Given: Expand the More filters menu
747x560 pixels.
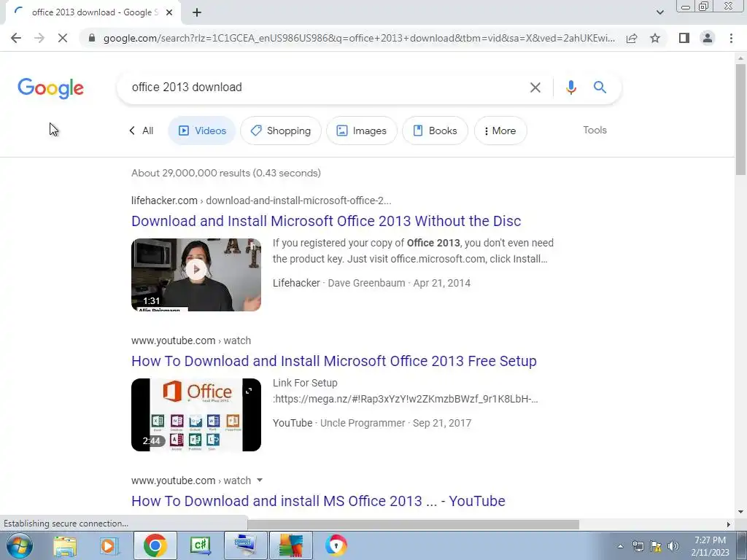Looking at the screenshot, I should (500, 131).
